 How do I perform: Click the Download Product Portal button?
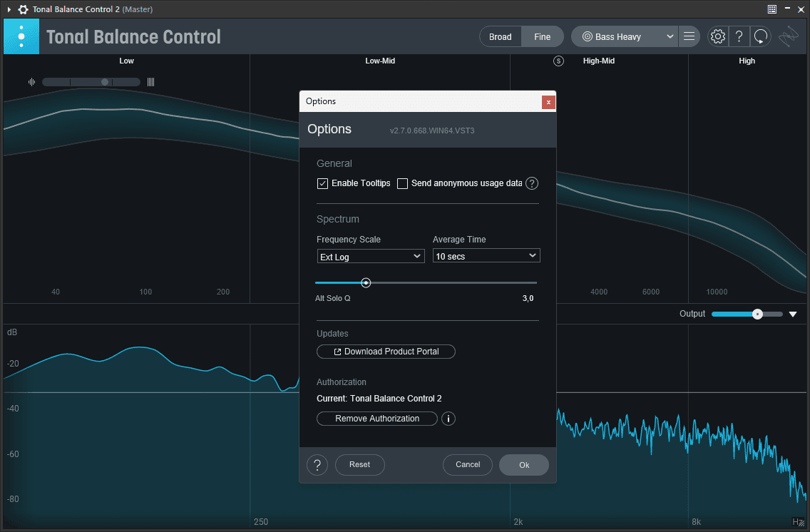[386, 352]
